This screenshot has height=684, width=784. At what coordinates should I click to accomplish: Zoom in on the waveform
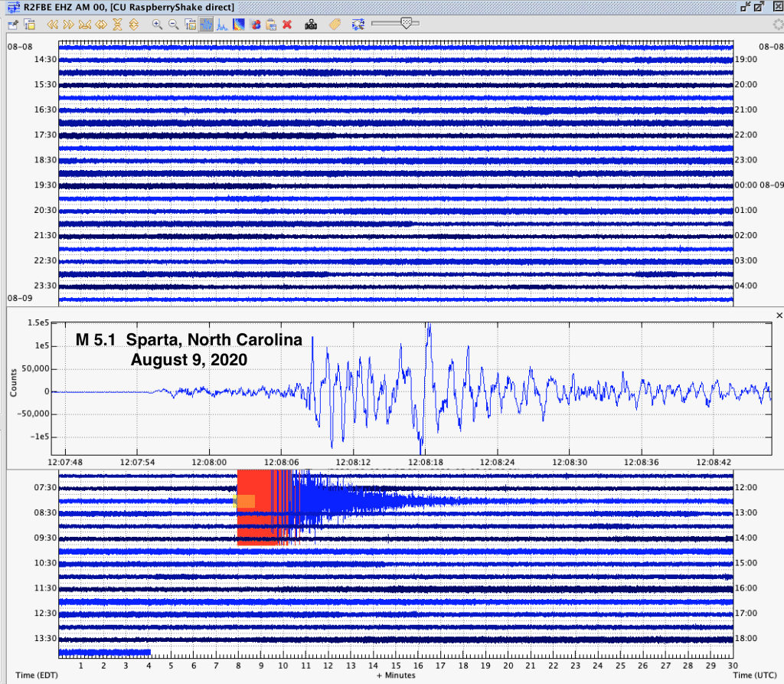[x=156, y=24]
